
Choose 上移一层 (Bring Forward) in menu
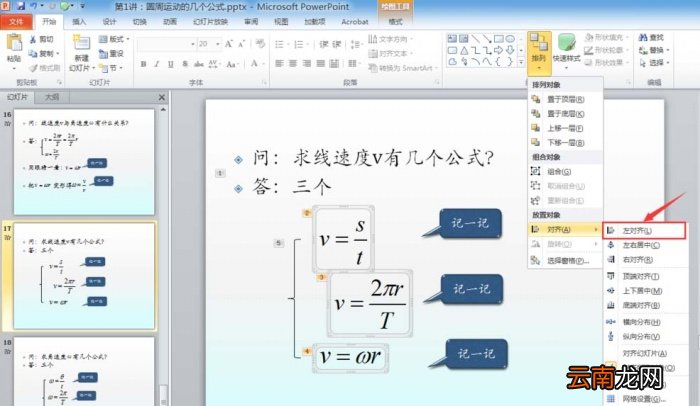pos(565,128)
